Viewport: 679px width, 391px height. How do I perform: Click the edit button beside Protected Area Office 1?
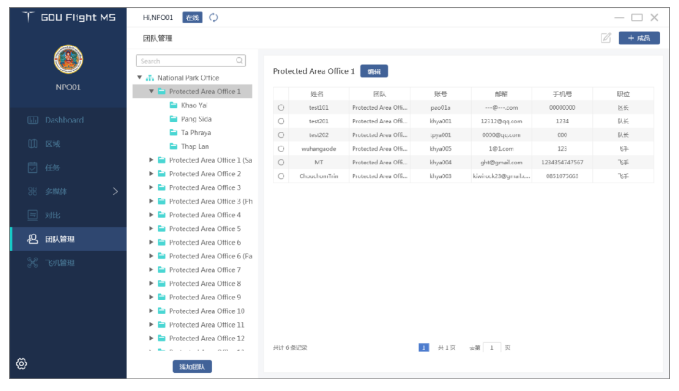coord(374,71)
